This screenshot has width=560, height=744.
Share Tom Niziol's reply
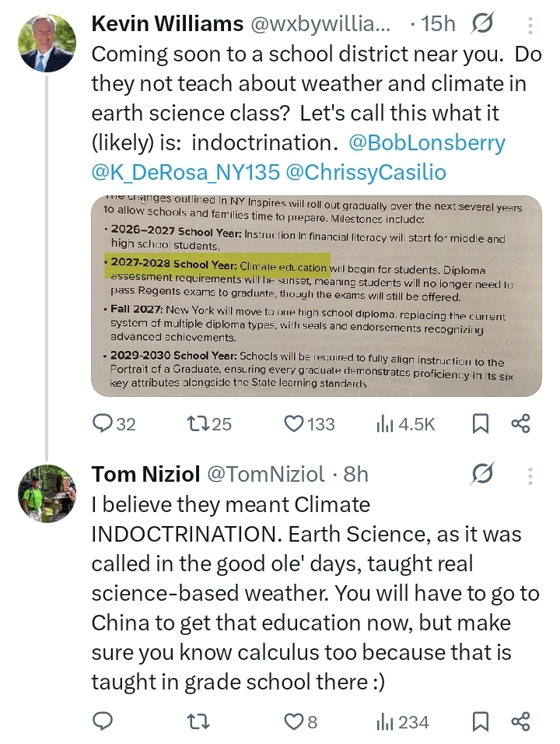520,722
